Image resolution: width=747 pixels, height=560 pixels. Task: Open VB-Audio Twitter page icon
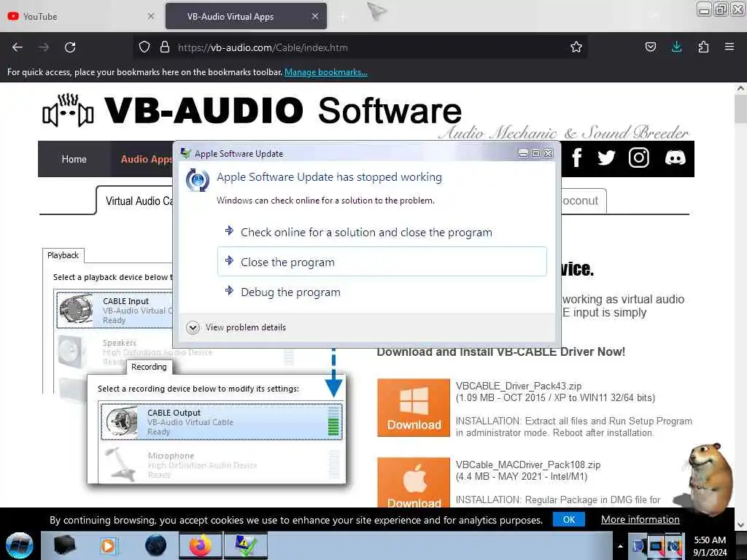[606, 157]
